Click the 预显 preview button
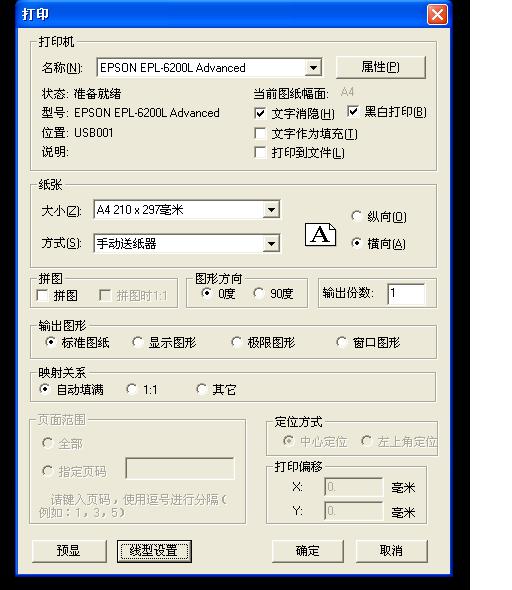This screenshot has width=512, height=590. 69,551
